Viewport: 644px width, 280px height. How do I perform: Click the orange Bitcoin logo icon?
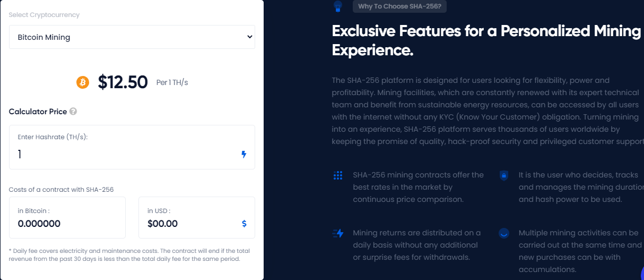coord(83,82)
